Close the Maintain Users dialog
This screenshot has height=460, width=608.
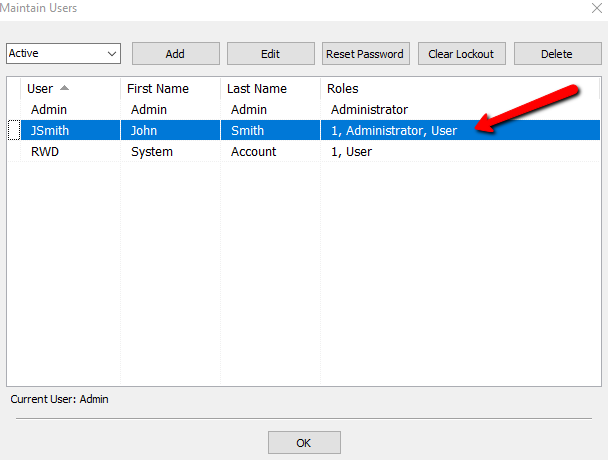(597, 8)
